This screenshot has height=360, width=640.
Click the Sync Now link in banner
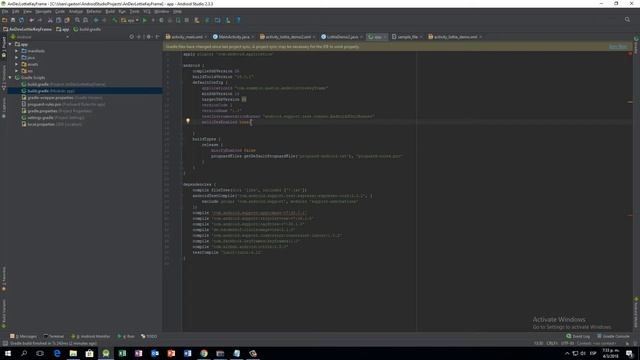pos(618,47)
